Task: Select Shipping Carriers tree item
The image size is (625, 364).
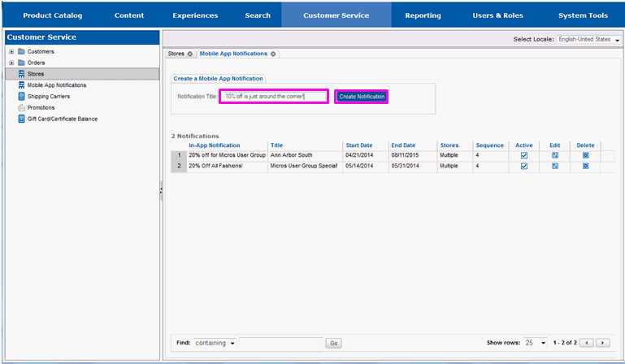Action: tap(49, 97)
